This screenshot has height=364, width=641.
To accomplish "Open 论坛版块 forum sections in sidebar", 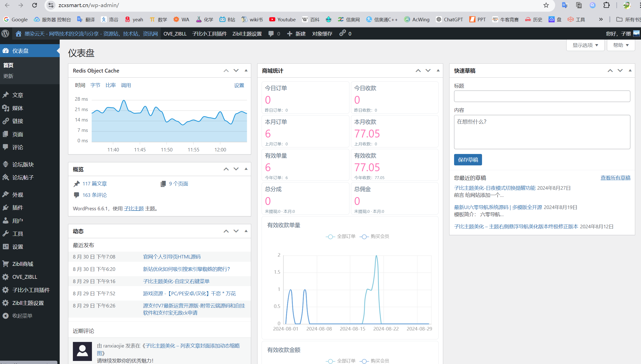I will point(30,164).
